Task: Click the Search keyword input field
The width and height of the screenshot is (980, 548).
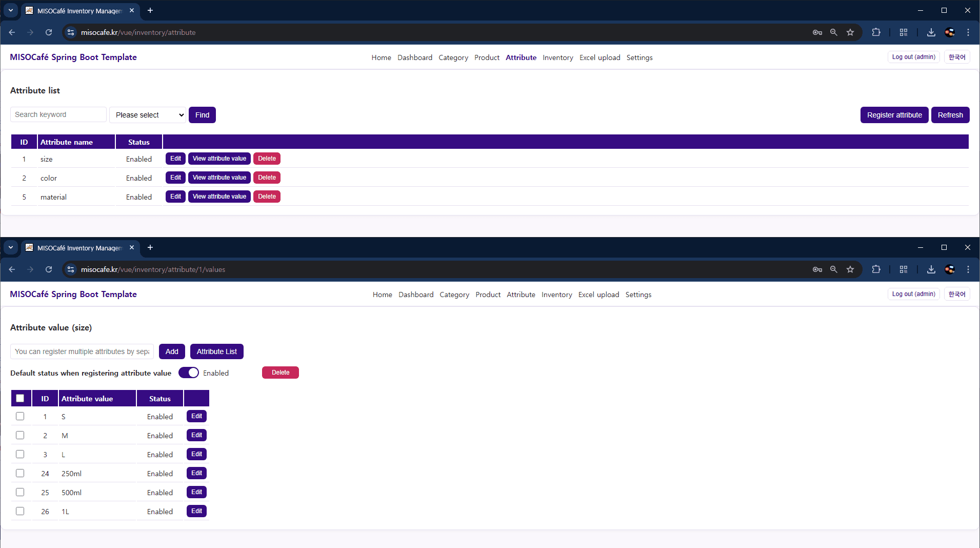Action: (x=58, y=114)
